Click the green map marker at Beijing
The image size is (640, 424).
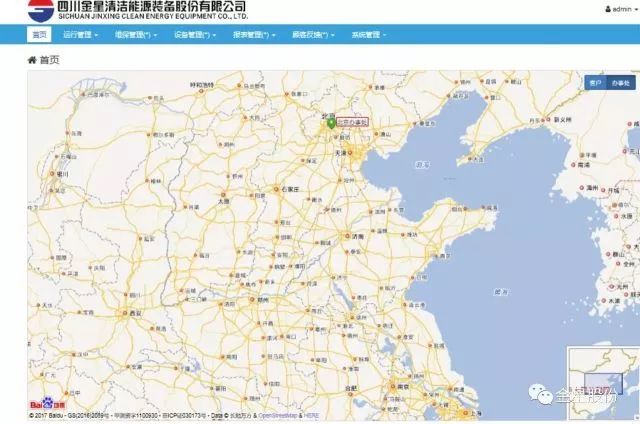(331, 124)
